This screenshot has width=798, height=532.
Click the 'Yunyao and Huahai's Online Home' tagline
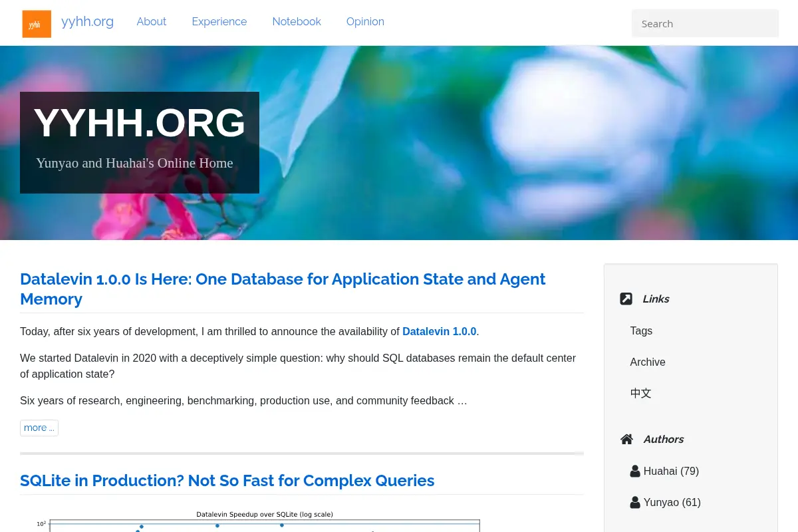[x=134, y=163]
